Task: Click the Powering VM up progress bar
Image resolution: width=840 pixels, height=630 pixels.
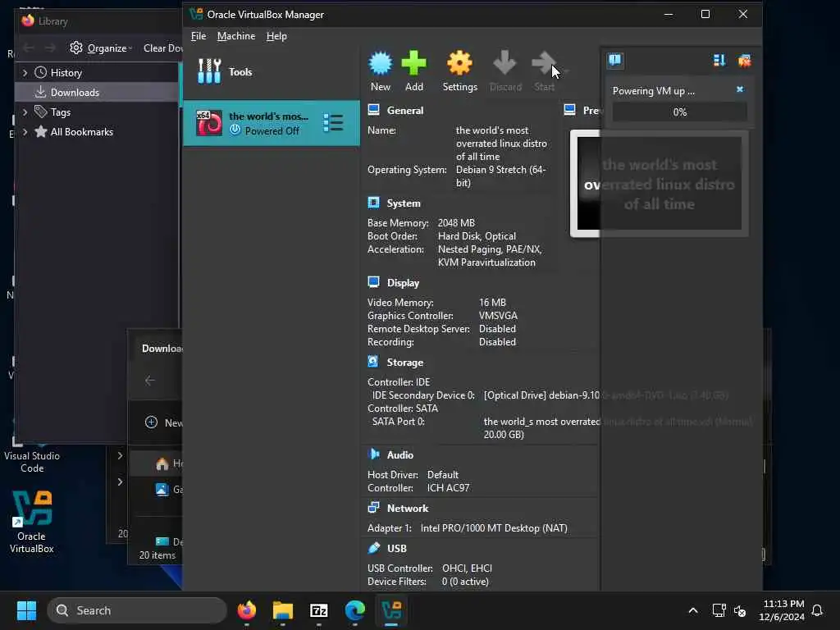Action: coord(679,112)
